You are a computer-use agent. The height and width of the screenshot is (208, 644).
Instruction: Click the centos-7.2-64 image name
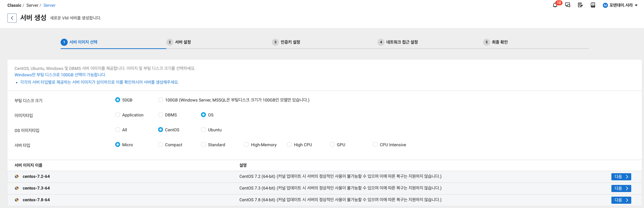[36, 176]
